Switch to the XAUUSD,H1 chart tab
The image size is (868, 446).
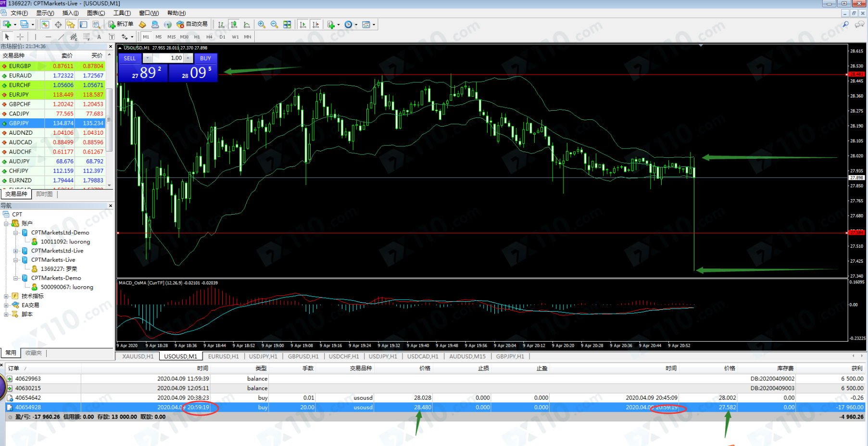pyautogui.click(x=138, y=357)
